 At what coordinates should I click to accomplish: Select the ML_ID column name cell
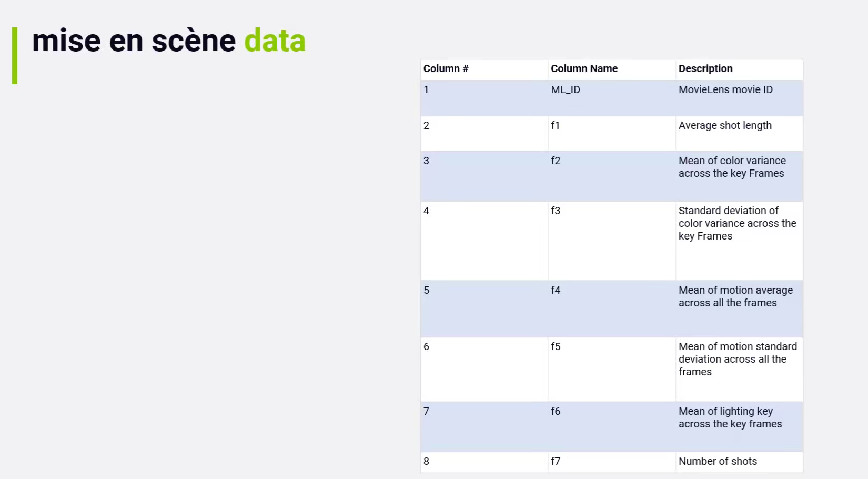click(x=566, y=90)
